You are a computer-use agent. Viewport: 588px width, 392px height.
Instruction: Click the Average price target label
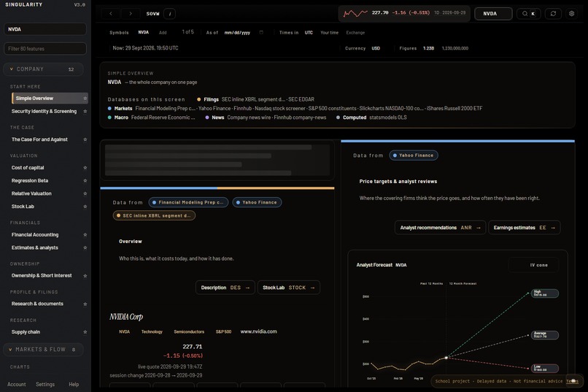544,335
